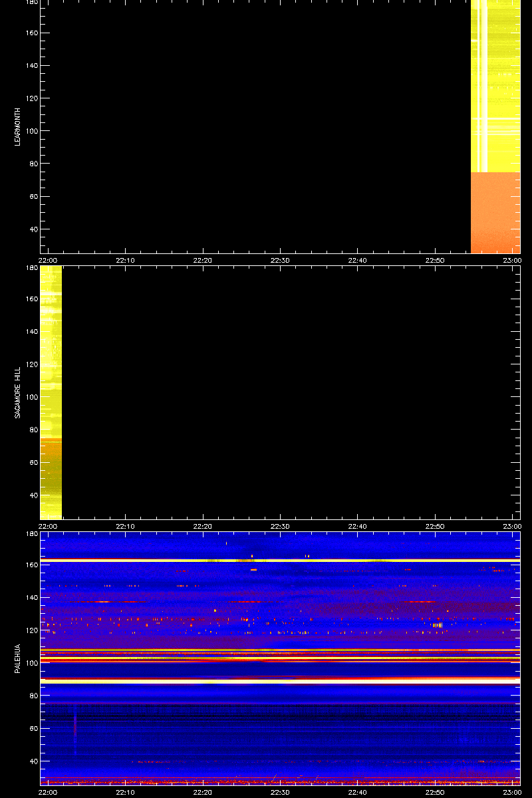Click the 60 frequency tick on Sagamore Hill axis
This screenshot has height=798, width=532.
pos(35,462)
